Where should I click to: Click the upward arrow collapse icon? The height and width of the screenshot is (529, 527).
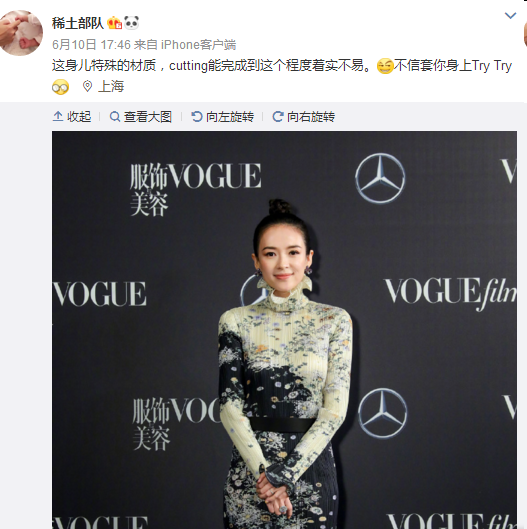(x=58, y=116)
